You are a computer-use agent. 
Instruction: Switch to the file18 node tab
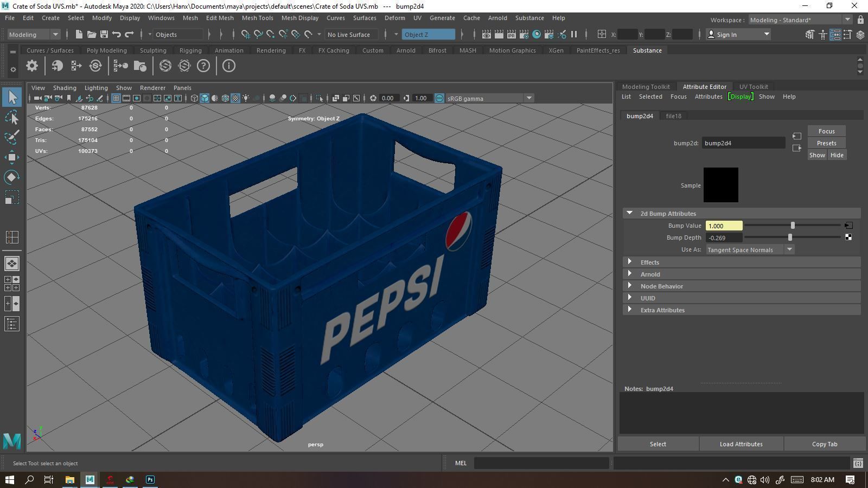click(x=673, y=116)
